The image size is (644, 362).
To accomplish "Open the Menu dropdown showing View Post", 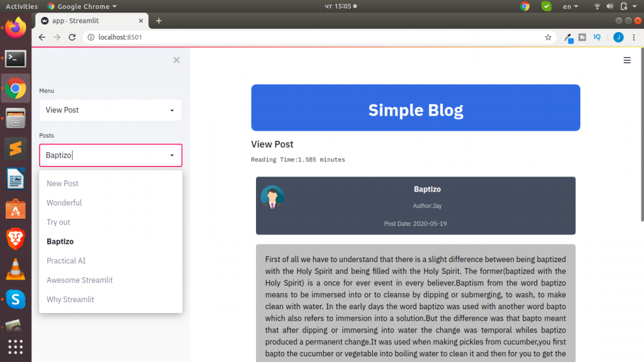I will click(110, 110).
